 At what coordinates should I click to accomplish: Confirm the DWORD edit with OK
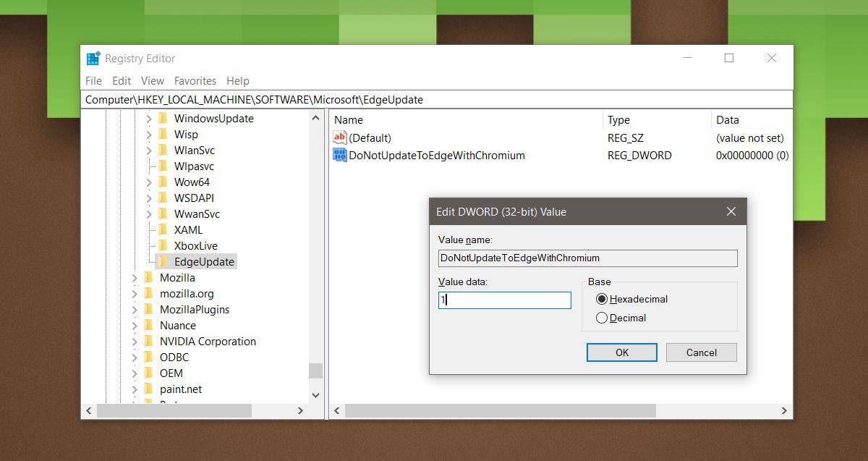click(622, 352)
